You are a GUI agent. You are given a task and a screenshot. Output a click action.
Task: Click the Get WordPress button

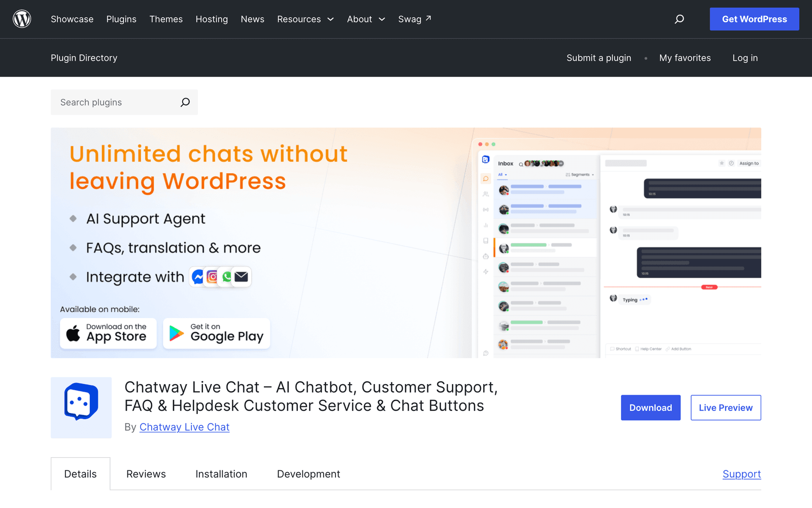click(x=754, y=19)
